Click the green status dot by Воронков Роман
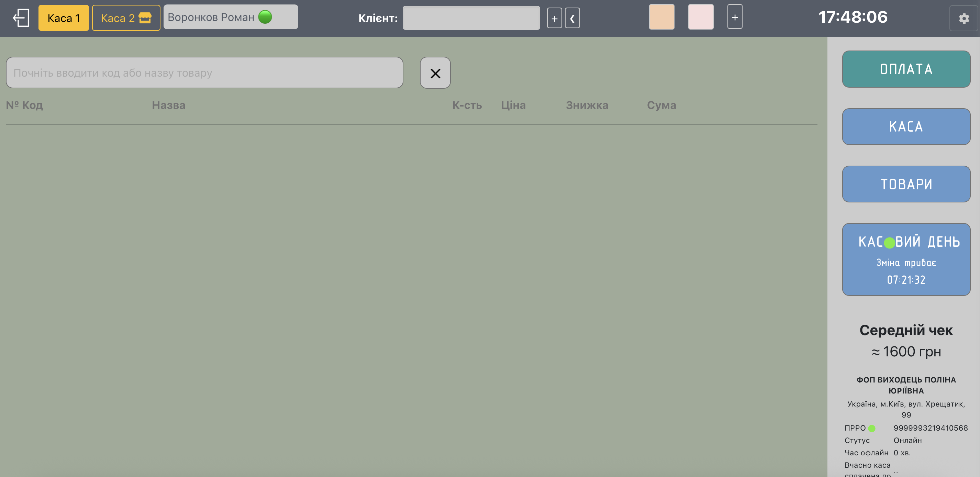The width and height of the screenshot is (980, 477). coord(265,17)
